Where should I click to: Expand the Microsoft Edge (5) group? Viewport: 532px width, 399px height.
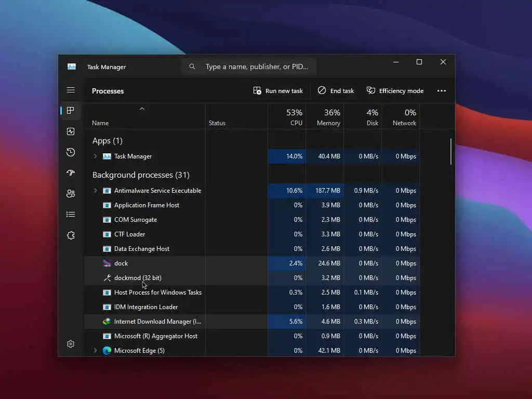[96, 351]
